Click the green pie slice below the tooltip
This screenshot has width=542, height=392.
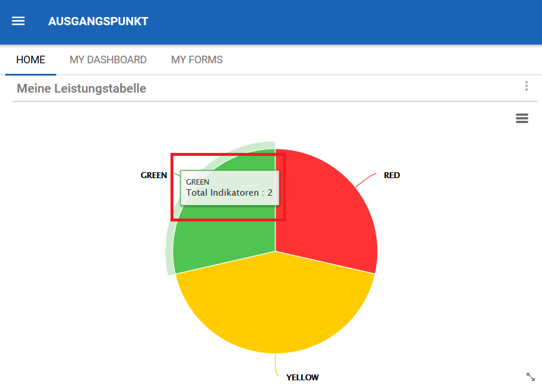point(229,240)
